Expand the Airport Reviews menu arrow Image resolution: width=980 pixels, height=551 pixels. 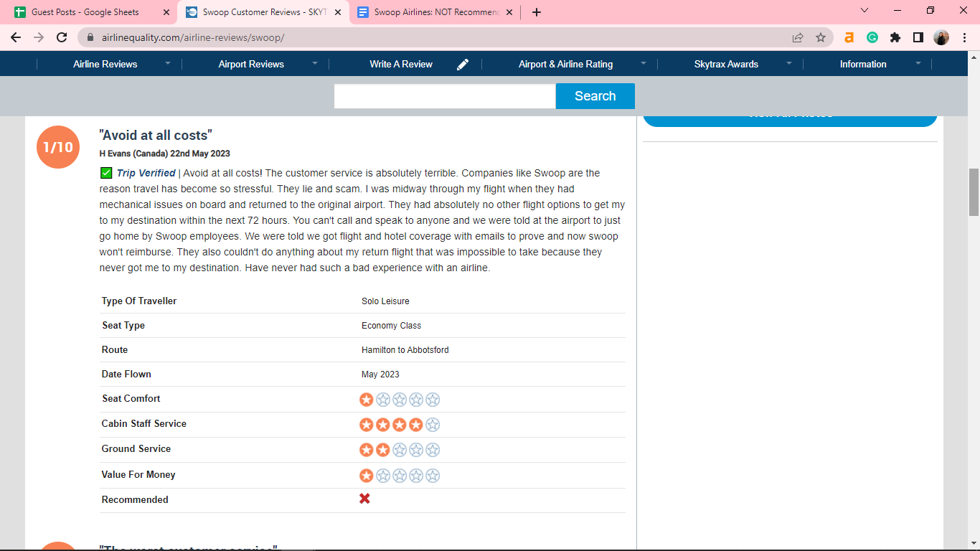coord(315,63)
